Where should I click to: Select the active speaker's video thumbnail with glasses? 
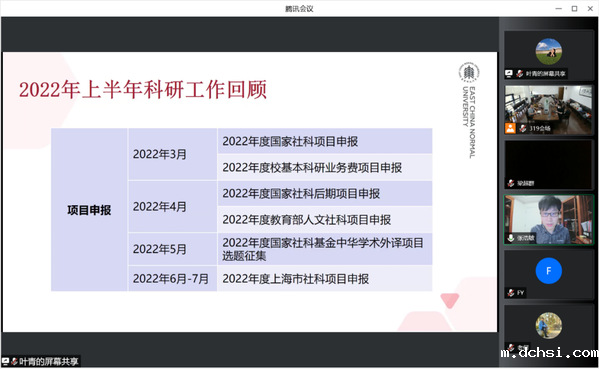549,220
